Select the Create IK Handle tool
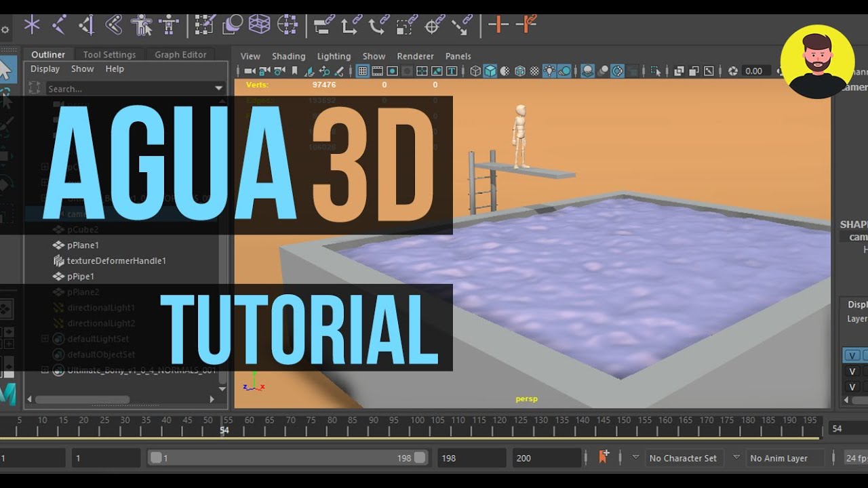Image resolution: width=868 pixels, height=488 pixels. tap(86, 26)
